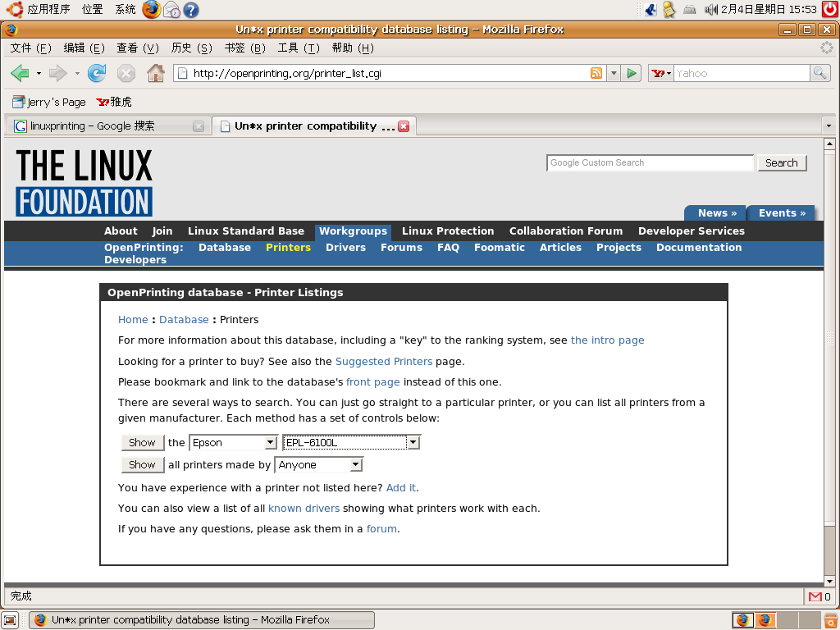Click the volume speaker icon
The image size is (840, 630).
tap(711, 9)
